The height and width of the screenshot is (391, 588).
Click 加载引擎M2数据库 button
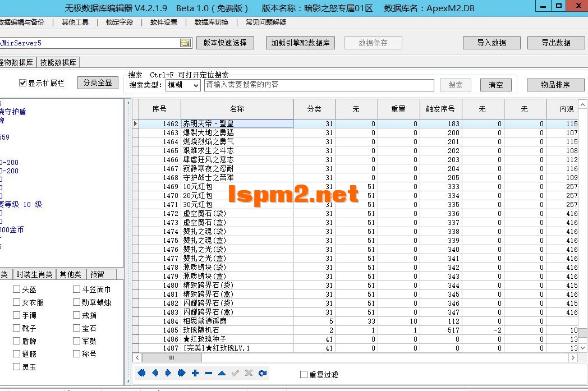[300, 43]
